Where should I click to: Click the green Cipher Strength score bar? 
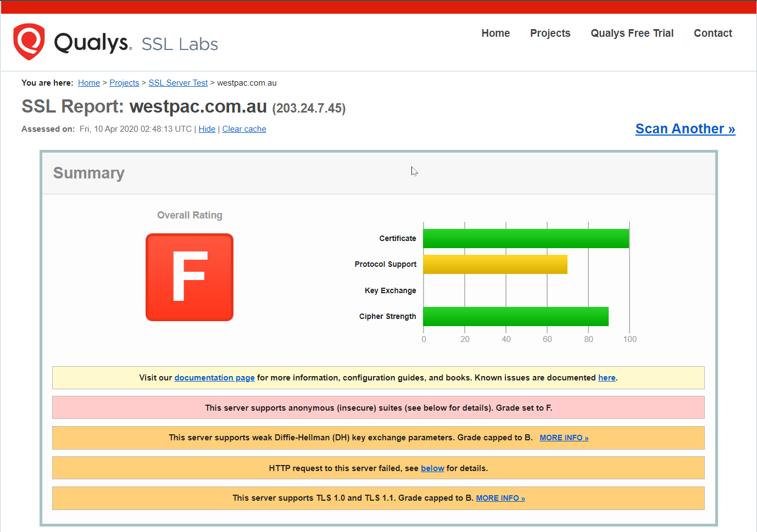(x=515, y=317)
